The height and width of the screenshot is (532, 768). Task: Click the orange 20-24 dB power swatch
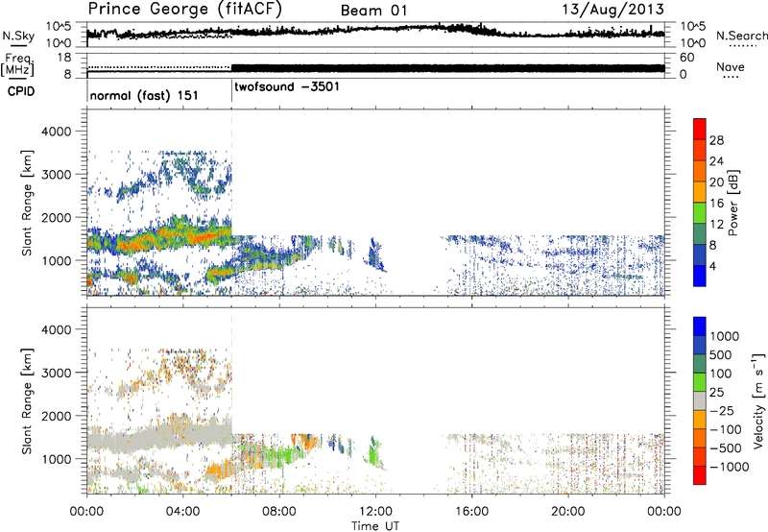(x=700, y=171)
